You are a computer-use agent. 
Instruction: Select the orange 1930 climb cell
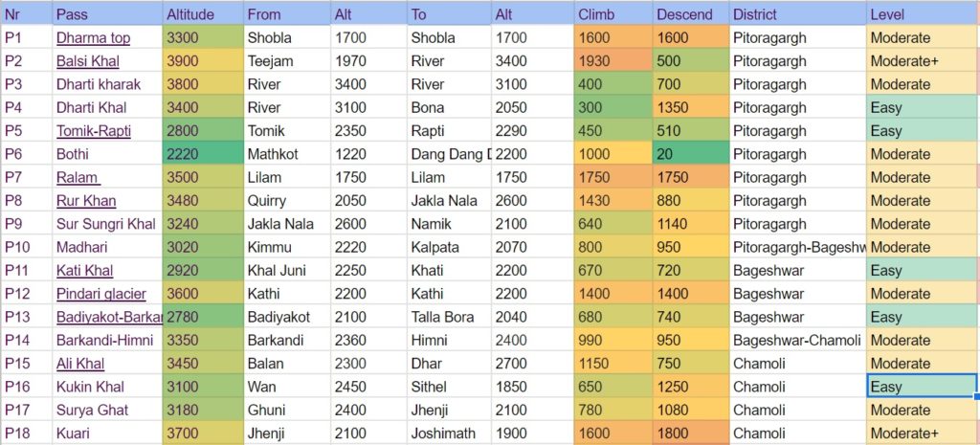[613, 61]
